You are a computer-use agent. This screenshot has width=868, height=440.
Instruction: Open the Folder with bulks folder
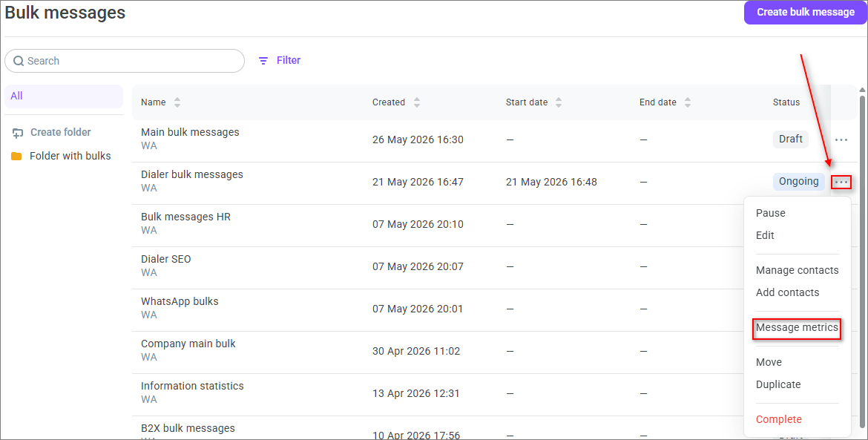(70, 156)
